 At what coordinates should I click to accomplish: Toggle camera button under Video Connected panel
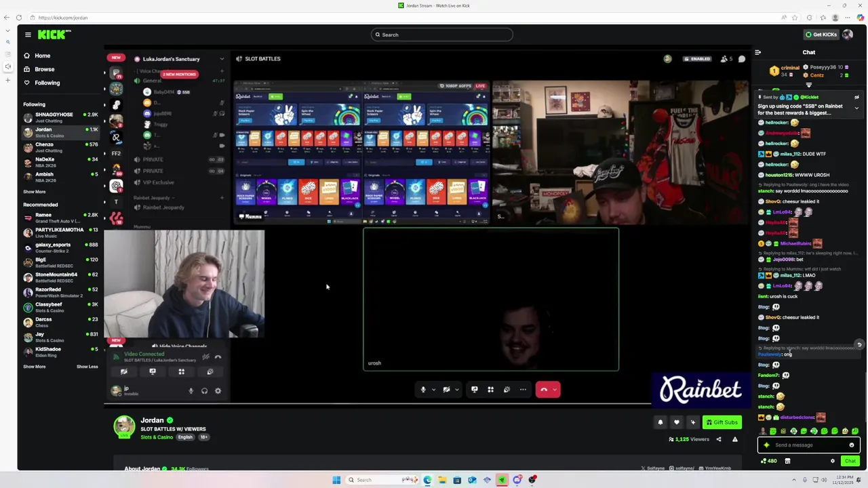[x=123, y=371]
